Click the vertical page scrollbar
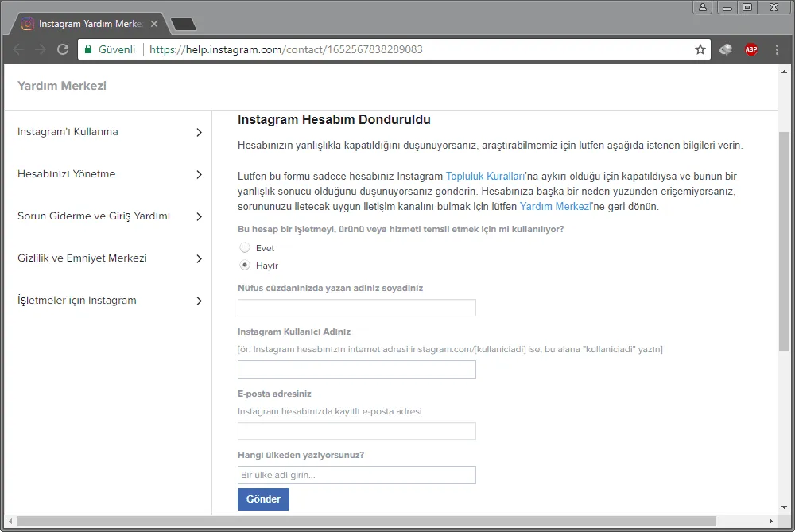The height and width of the screenshot is (532, 795). click(x=784, y=239)
